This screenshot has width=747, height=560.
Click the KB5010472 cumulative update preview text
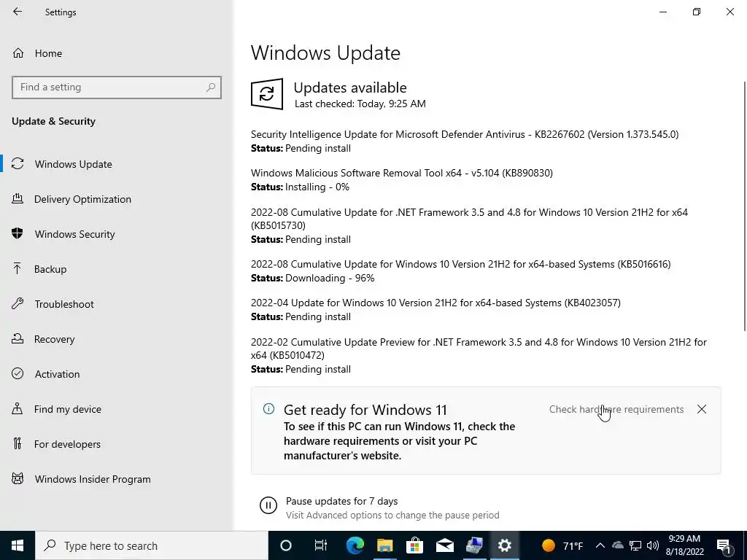point(479,349)
